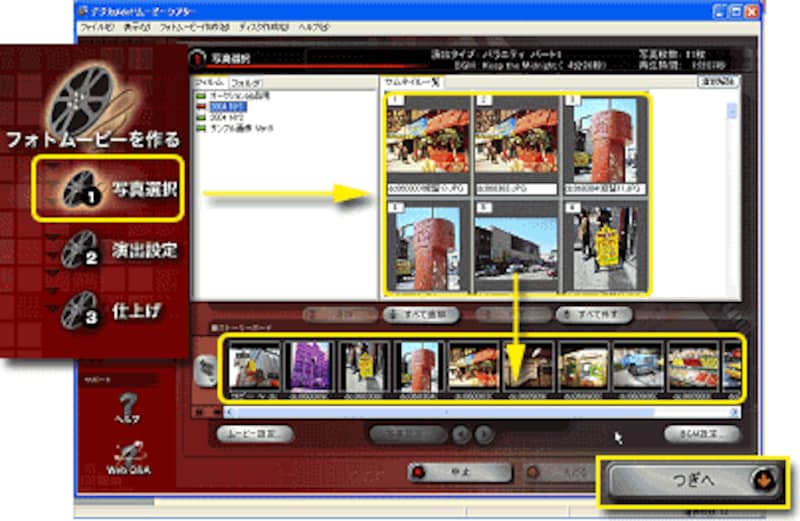
Task: Select thumbnail number 4 red tower photo
Action: tap(428, 246)
